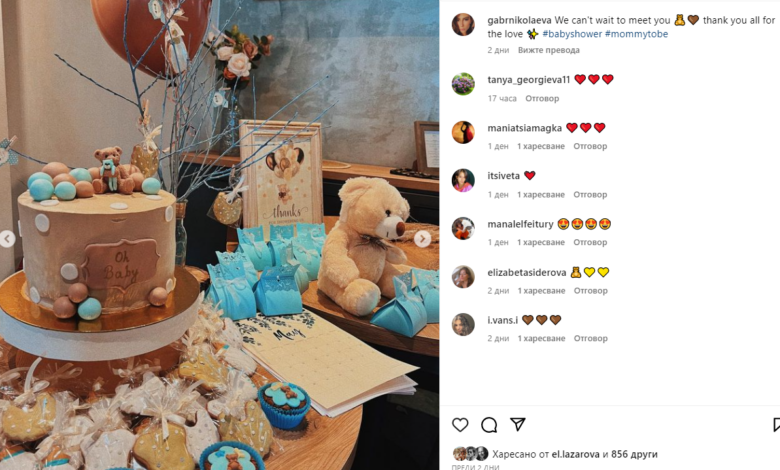780x470 pixels.
Task: View translation via Вижте превода
Action: tap(549, 50)
